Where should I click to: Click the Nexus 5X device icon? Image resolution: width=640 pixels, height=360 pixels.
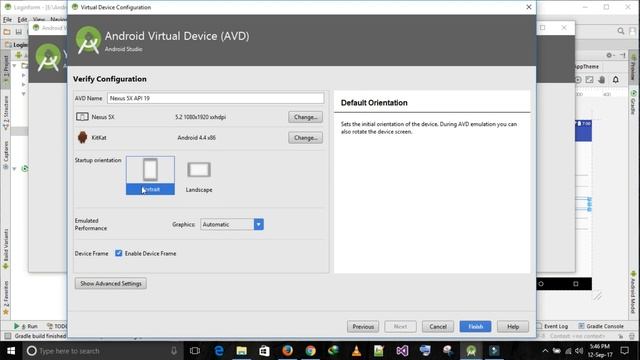[82, 117]
